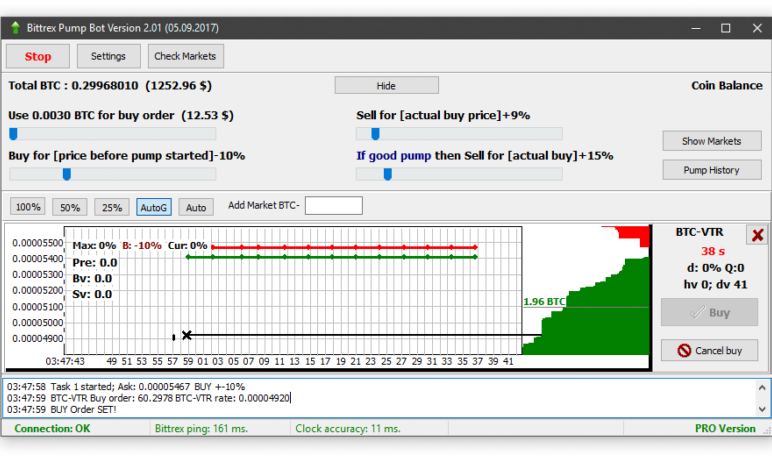This screenshot has height=462, width=772.
Task: Click Check Markets button
Action: coord(185,56)
